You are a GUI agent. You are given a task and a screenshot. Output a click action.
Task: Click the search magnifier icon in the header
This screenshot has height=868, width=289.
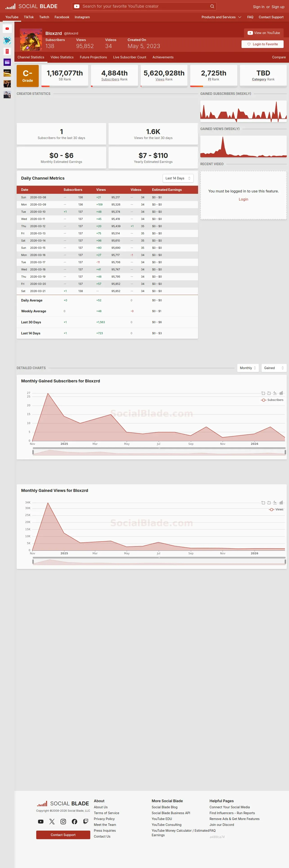point(212,6)
